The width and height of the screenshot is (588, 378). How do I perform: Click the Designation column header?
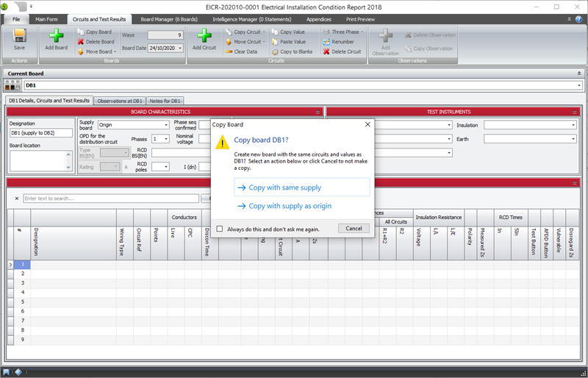tap(73, 243)
